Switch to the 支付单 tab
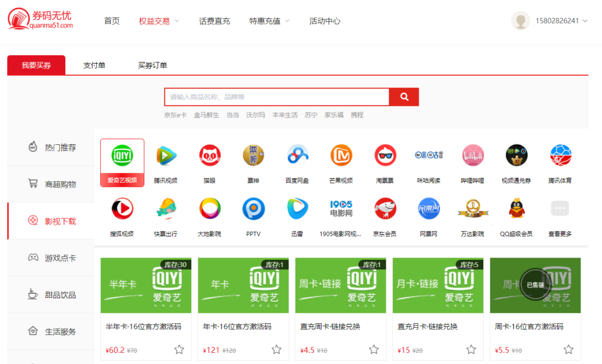Image resolution: width=602 pixels, height=364 pixels. (x=95, y=65)
